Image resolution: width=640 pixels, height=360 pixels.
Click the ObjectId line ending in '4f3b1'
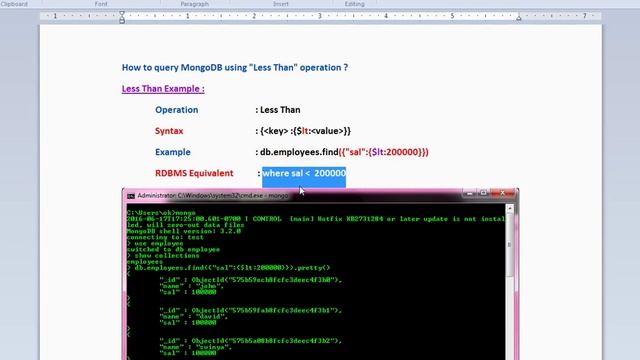click(x=251, y=310)
